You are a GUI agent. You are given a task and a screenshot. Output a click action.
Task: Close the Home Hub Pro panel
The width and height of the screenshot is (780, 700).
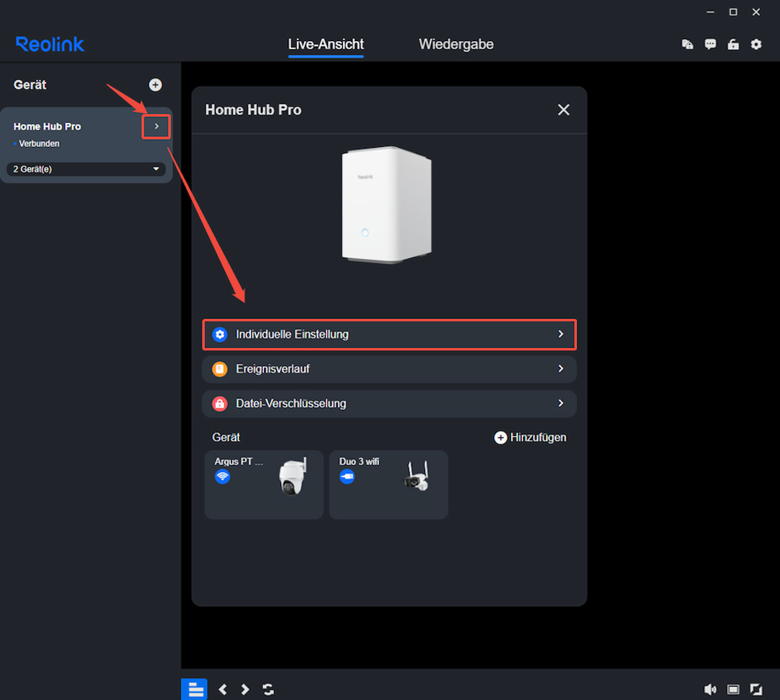(564, 109)
